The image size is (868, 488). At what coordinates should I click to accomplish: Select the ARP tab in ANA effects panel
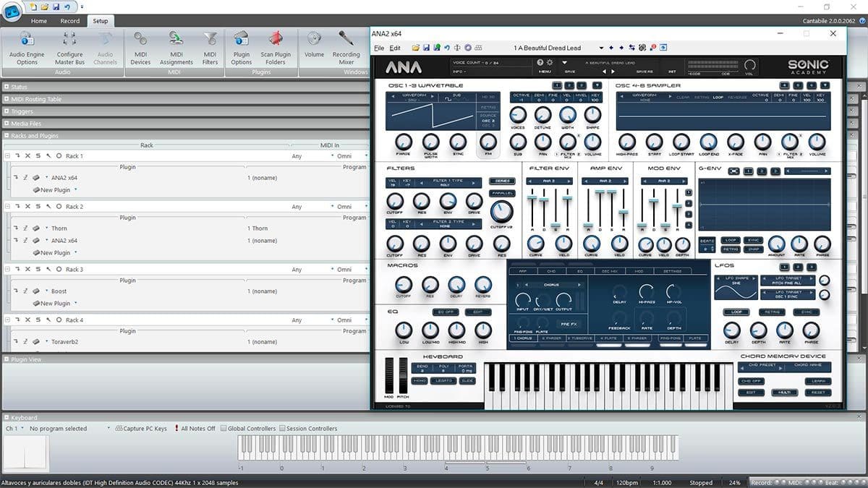pos(522,272)
